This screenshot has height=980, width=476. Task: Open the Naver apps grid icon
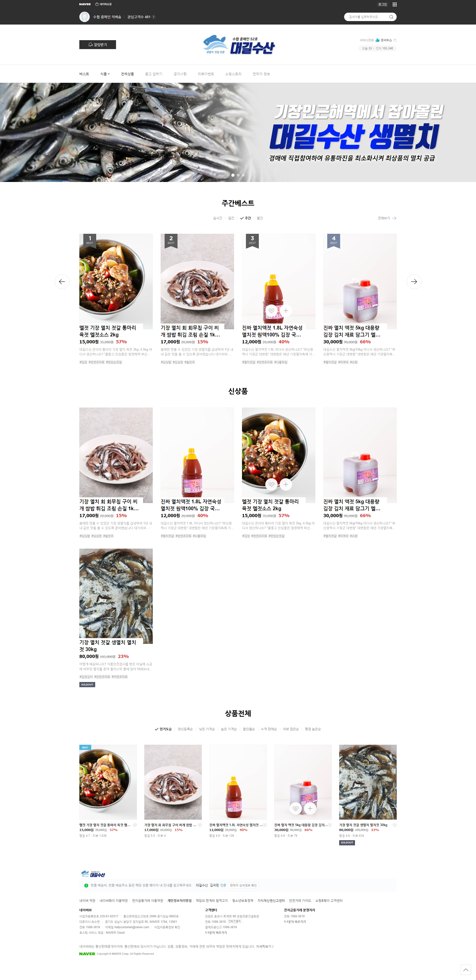pos(395,4)
